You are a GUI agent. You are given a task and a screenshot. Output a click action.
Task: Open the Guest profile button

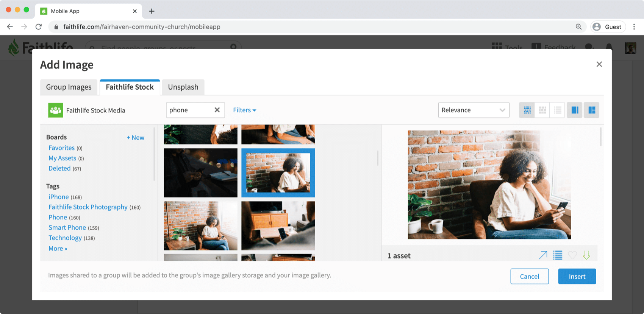point(608,27)
